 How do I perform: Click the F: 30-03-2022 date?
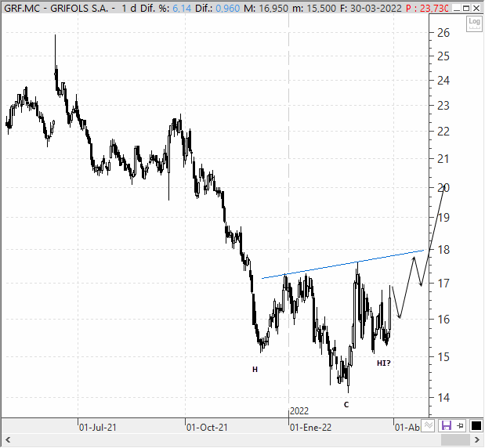click(x=371, y=9)
